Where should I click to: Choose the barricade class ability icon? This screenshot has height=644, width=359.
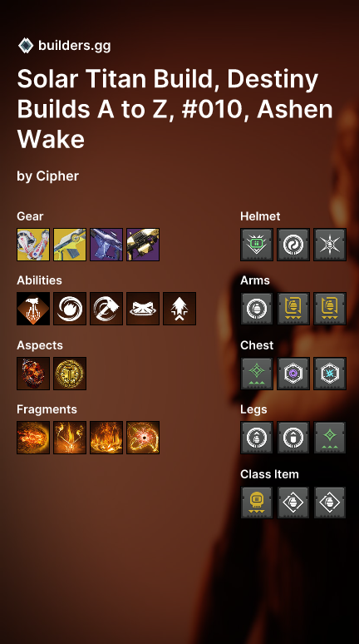pyautogui.click(x=143, y=309)
